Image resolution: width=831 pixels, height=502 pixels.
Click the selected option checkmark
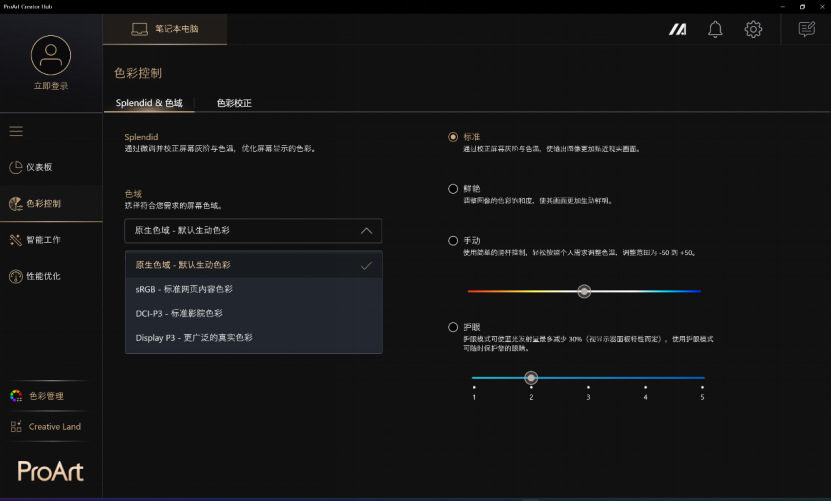366,266
